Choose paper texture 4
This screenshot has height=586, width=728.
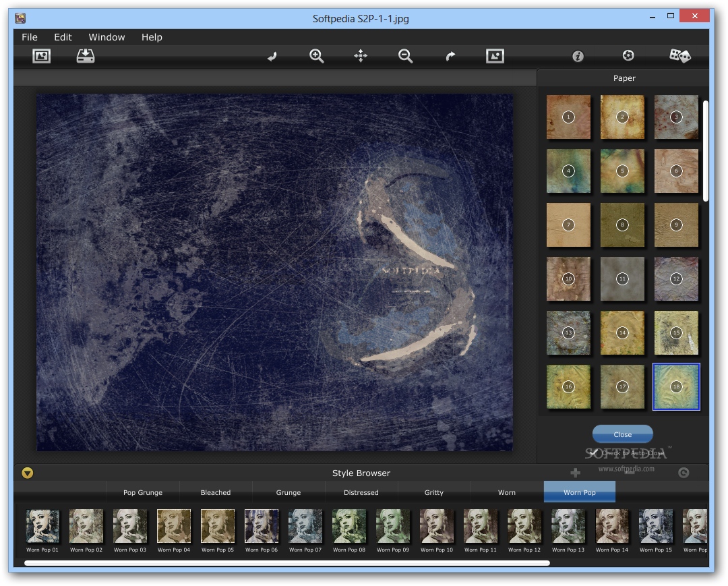568,171
